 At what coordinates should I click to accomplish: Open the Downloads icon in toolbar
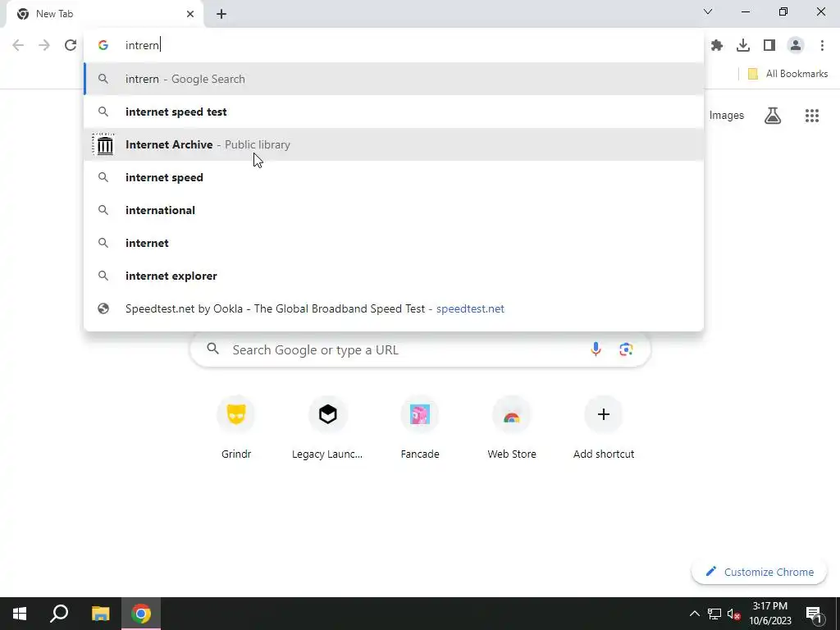click(743, 46)
